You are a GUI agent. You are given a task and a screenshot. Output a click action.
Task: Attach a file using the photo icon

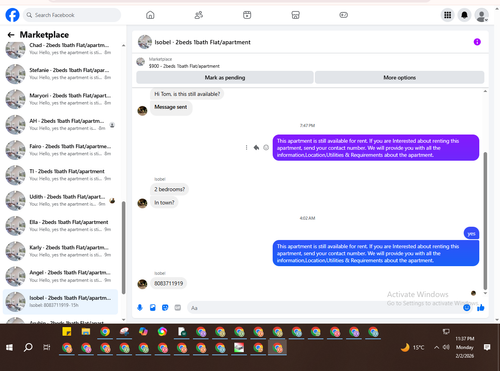153,308
